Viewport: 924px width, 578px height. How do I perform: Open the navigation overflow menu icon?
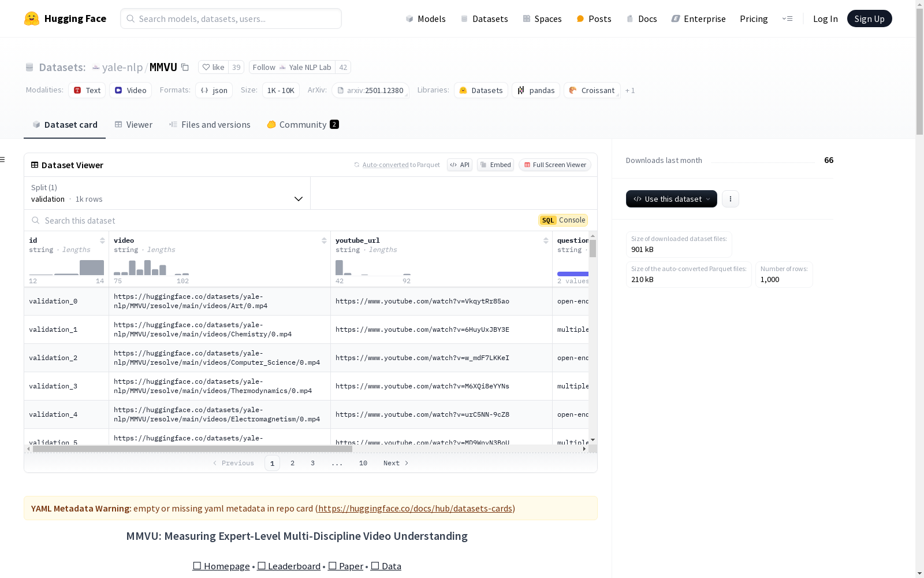coord(787,18)
